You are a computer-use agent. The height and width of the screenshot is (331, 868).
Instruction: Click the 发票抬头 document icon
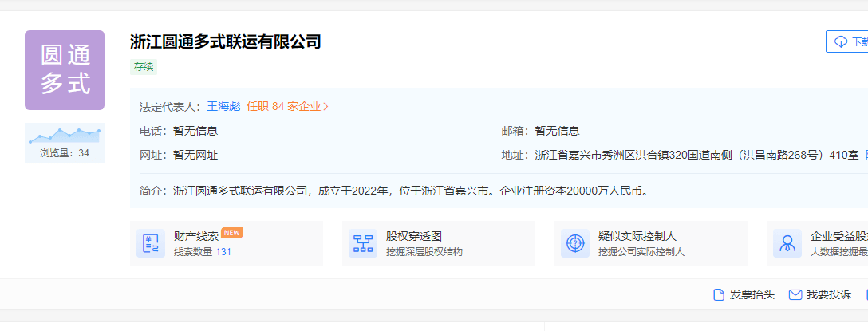pyautogui.click(x=719, y=294)
